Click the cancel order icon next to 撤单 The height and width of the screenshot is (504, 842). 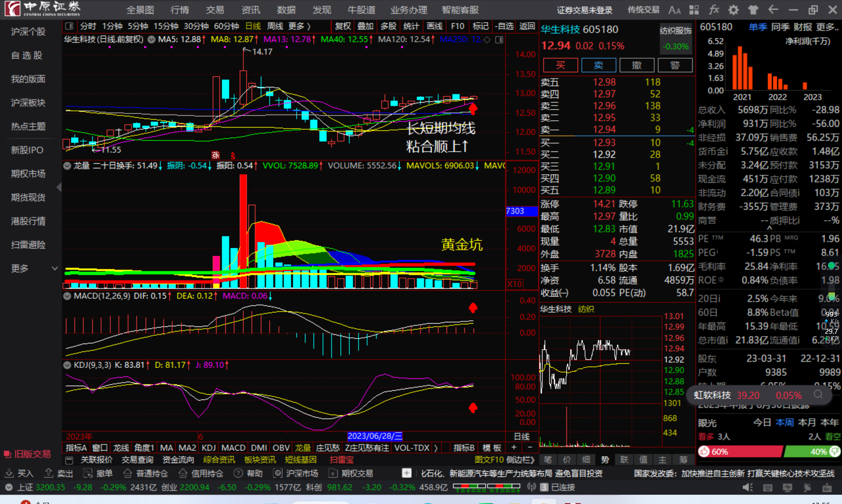tap(88, 473)
